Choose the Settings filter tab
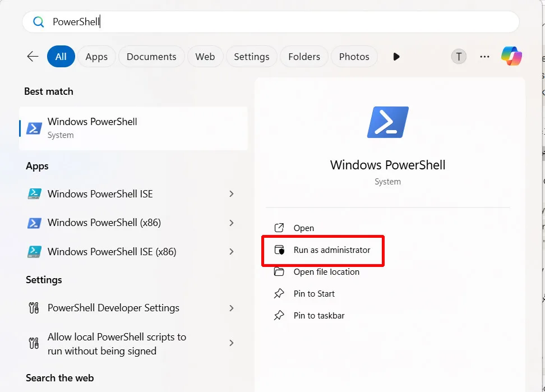Viewport: 545px width, 392px height. click(x=251, y=57)
